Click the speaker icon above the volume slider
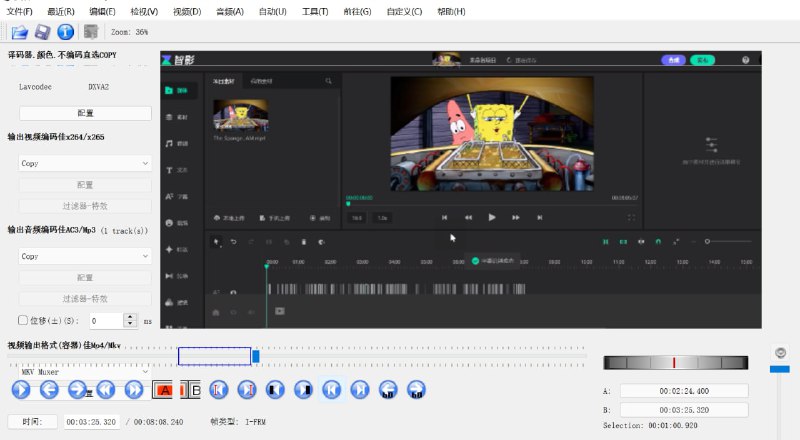 [x=780, y=353]
